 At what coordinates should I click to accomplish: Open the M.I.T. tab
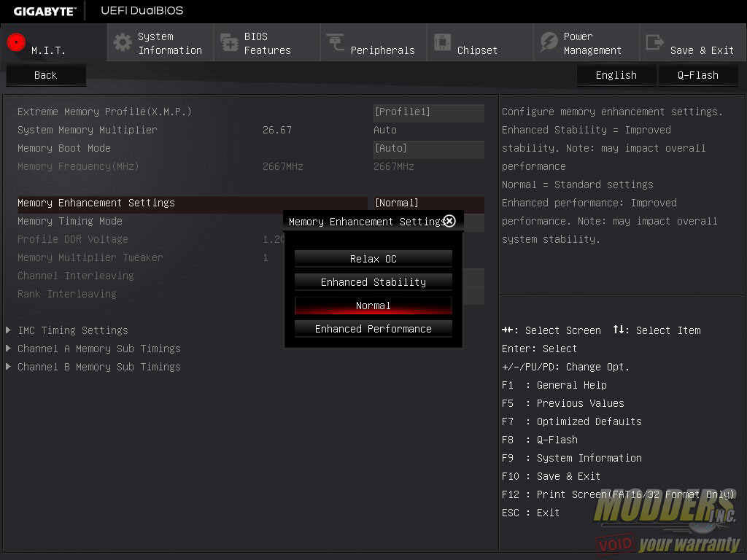[53, 43]
